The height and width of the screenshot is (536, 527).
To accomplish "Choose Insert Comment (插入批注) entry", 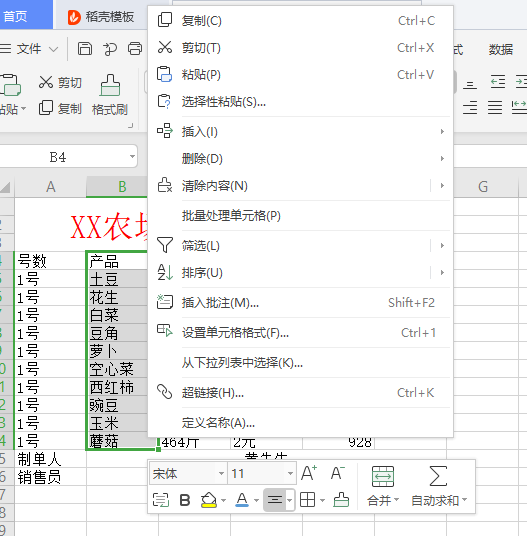I will coord(300,303).
